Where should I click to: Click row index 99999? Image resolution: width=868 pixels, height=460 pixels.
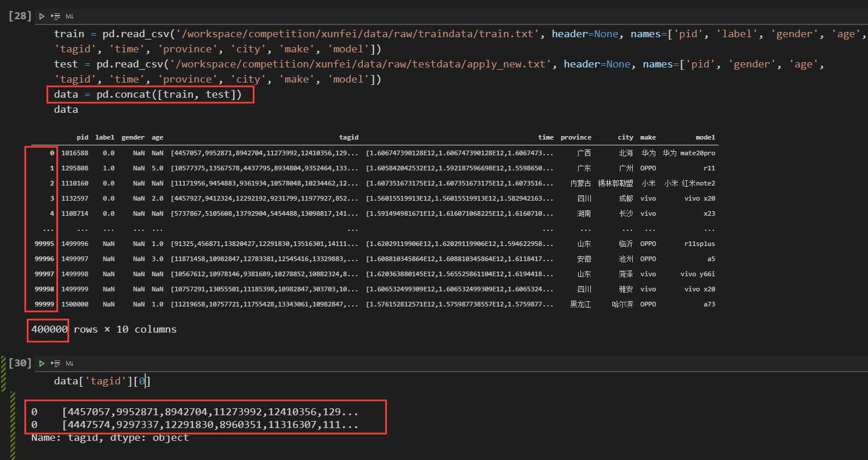pyautogui.click(x=44, y=304)
